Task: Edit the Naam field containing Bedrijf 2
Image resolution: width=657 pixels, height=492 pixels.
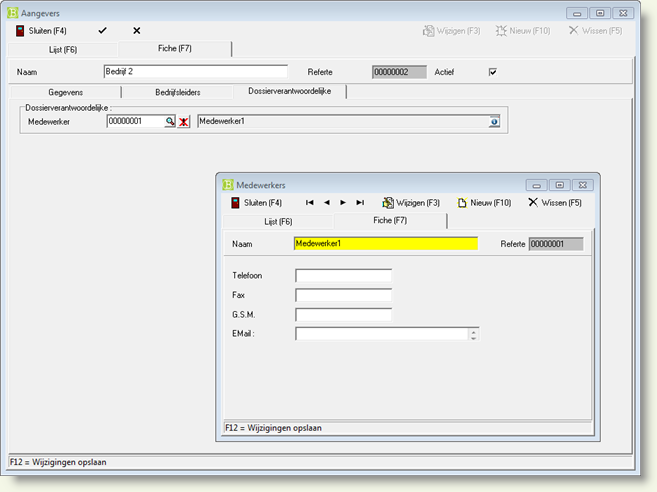Action: tap(196, 72)
